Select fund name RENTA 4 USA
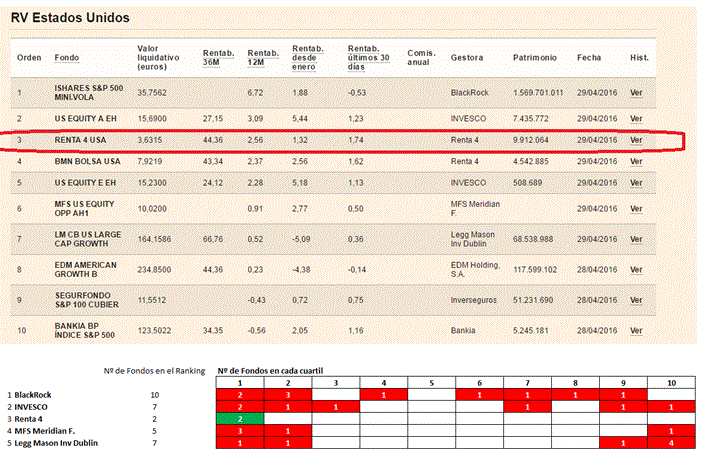Viewport: 701px width, 455px height. coord(80,140)
